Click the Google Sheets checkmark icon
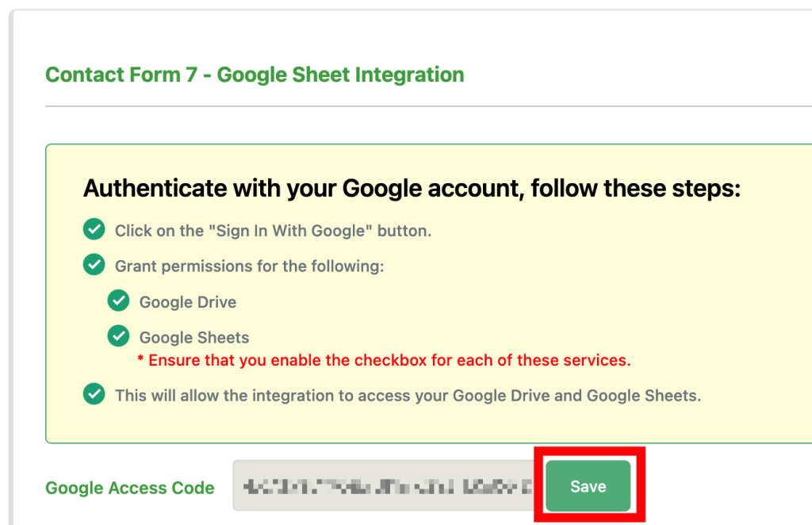This screenshot has height=525, width=812. 118,336
